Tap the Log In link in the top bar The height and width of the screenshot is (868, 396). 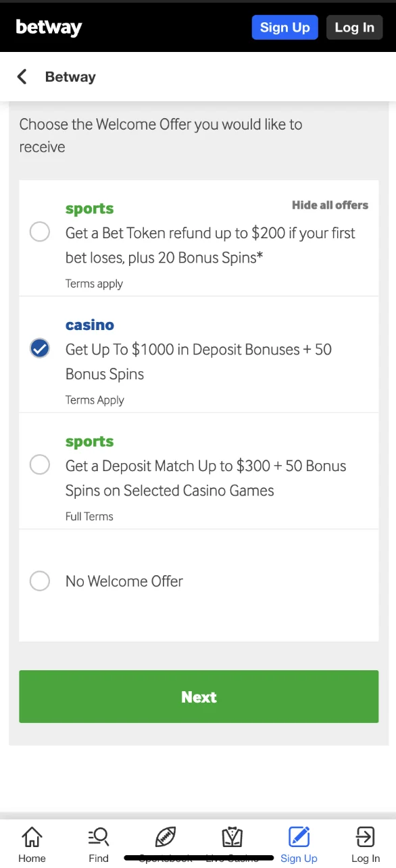pos(354,27)
